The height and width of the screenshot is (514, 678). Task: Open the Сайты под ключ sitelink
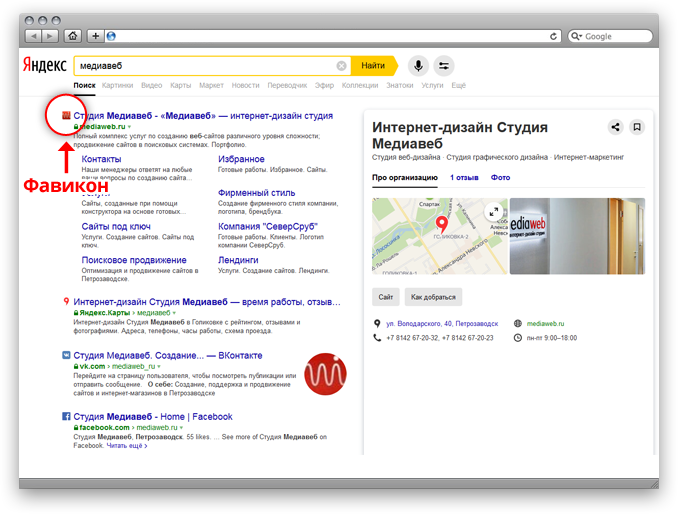pyautogui.click(x=116, y=227)
